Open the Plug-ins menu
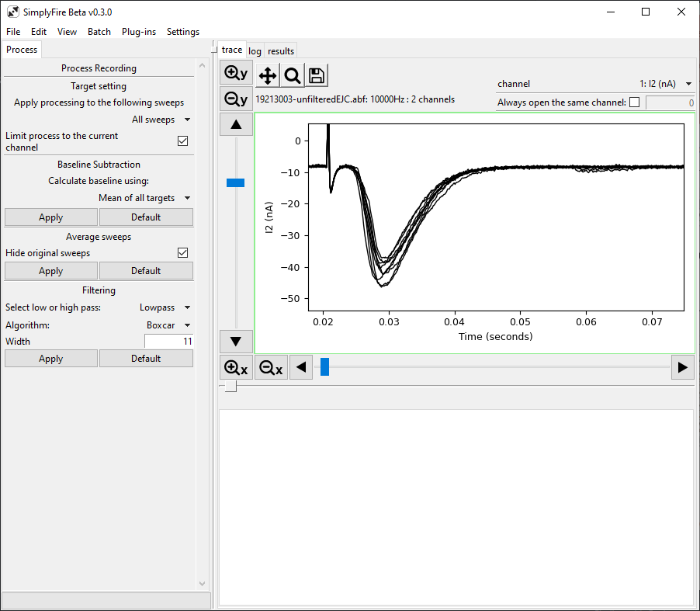This screenshot has height=611, width=700. (139, 32)
